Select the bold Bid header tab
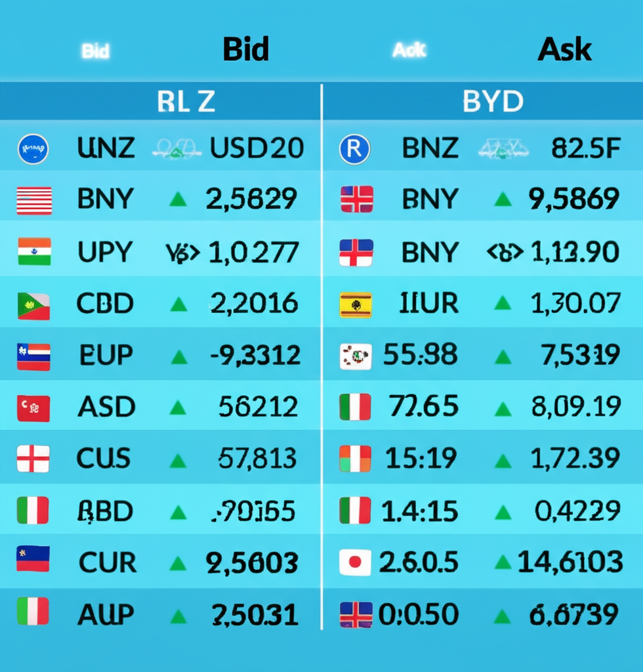 245,50
